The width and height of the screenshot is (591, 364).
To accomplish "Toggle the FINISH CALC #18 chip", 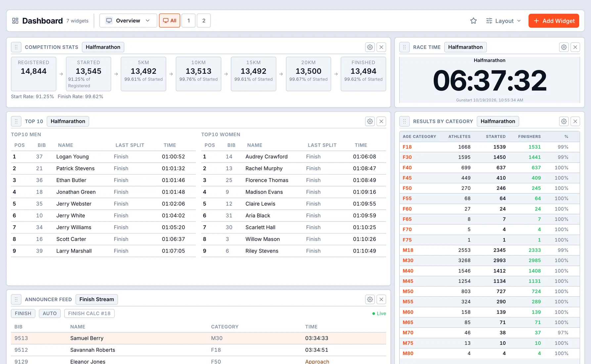I will (89, 313).
